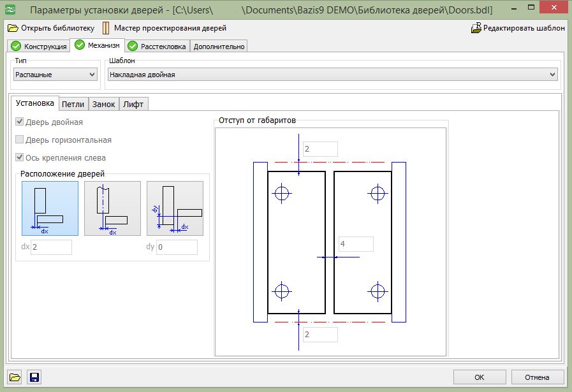Click the door gap field showing 4
The height and width of the screenshot is (392, 572).
click(356, 244)
